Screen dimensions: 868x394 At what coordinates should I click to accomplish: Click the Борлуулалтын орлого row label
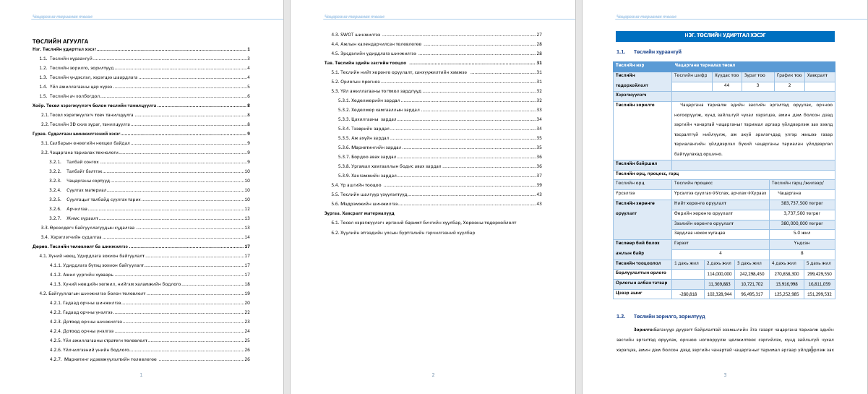click(639, 274)
